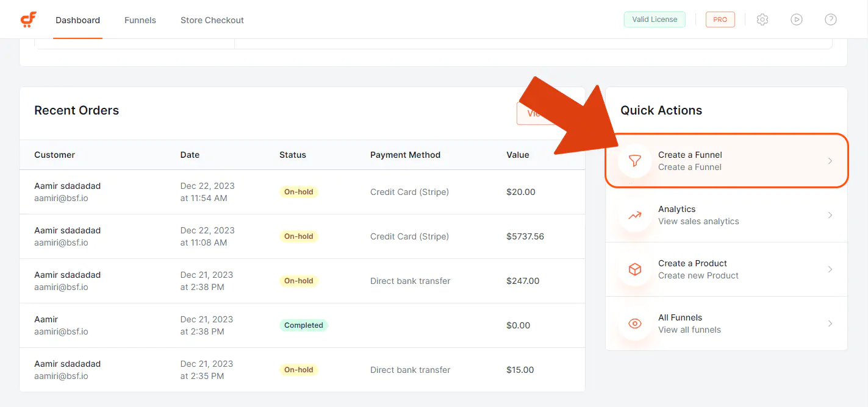Viewport: 868px width, 407px height.
Task: Click the Completed status badge
Action: coord(303,325)
